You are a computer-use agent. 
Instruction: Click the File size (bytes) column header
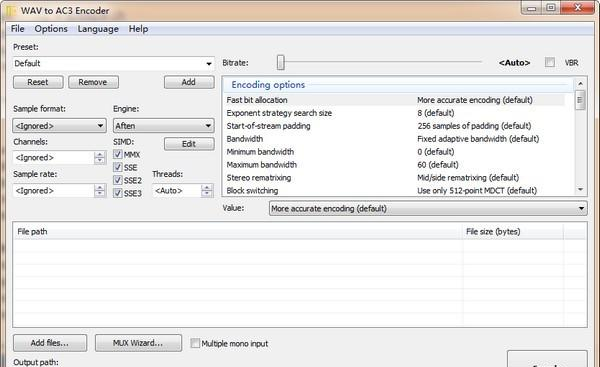pyautogui.click(x=513, y=232)
